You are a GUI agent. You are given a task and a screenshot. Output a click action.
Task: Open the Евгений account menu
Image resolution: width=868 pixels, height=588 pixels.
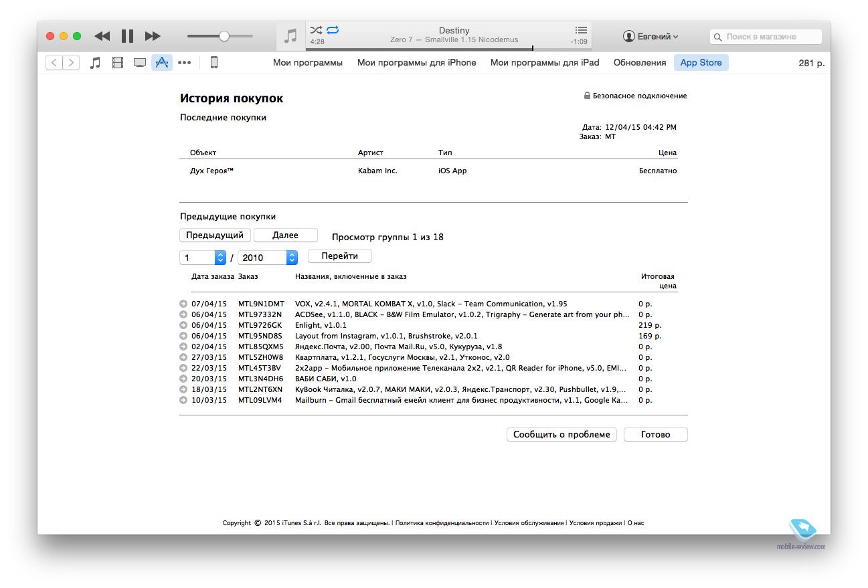click(x=650, y=36)
